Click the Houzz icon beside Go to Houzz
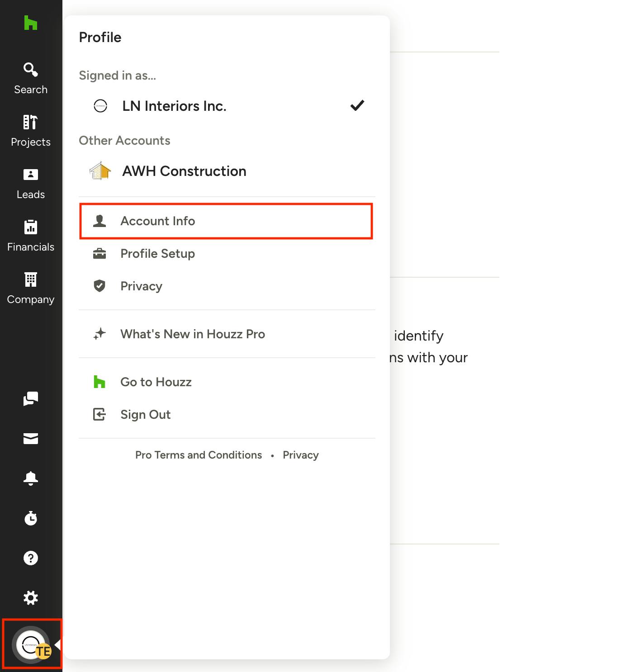This screenshot has width=626, height=672. tap(100, 382)
